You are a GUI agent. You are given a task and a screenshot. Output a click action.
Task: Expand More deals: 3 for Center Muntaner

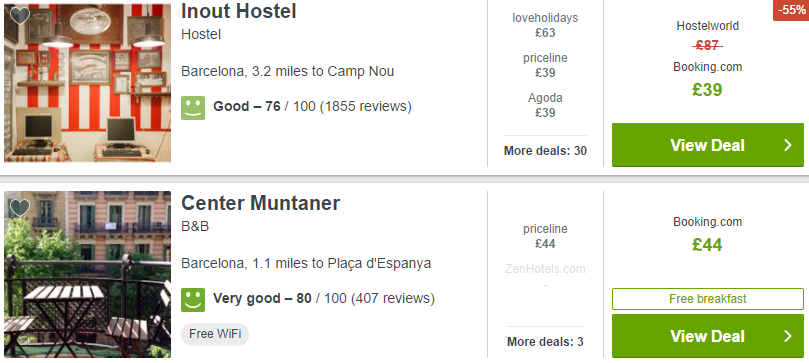pyautogui.click(x=545, y=342)
